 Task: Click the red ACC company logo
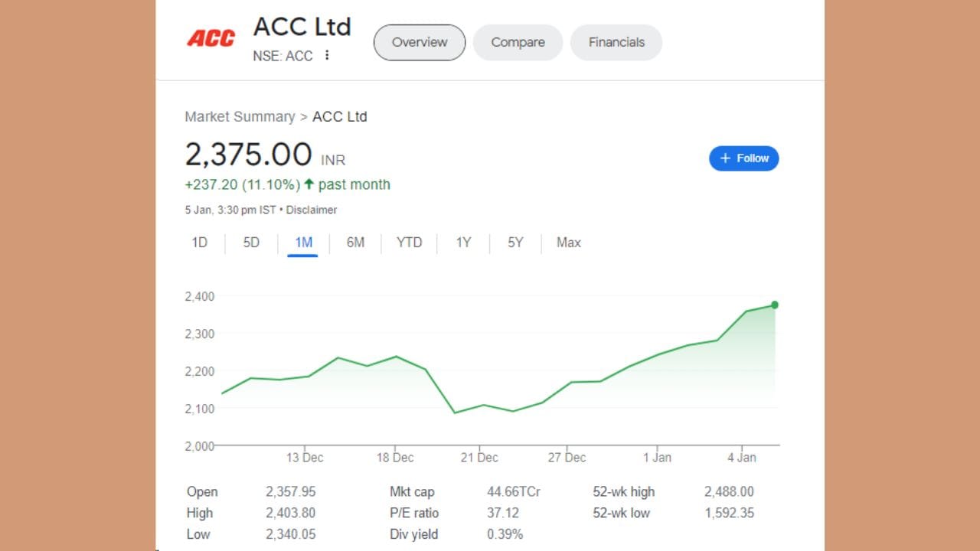pos(211,38)
